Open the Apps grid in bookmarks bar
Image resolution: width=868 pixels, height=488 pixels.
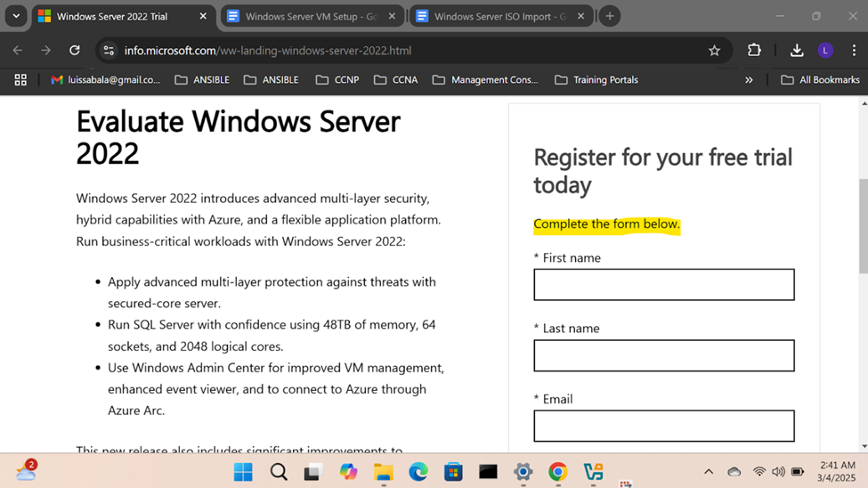click(20, 80)
